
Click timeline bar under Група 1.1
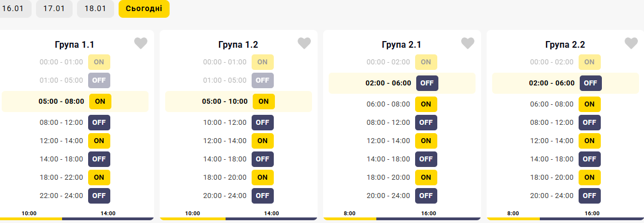pyautogui.click(x=75, y=219)
